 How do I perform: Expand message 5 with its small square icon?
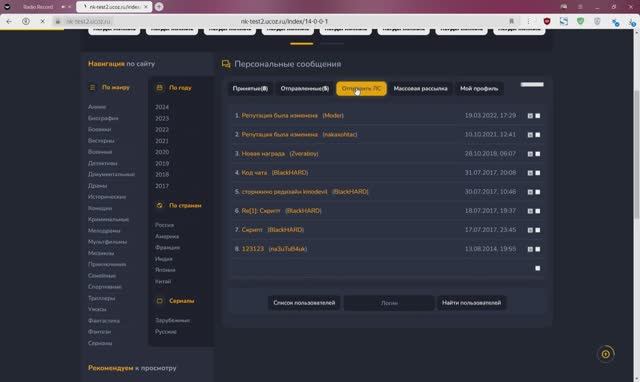point(530,192)
